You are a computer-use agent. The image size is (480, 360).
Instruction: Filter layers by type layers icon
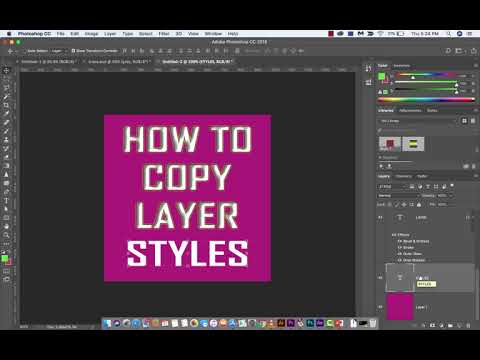tap(428, 186)
